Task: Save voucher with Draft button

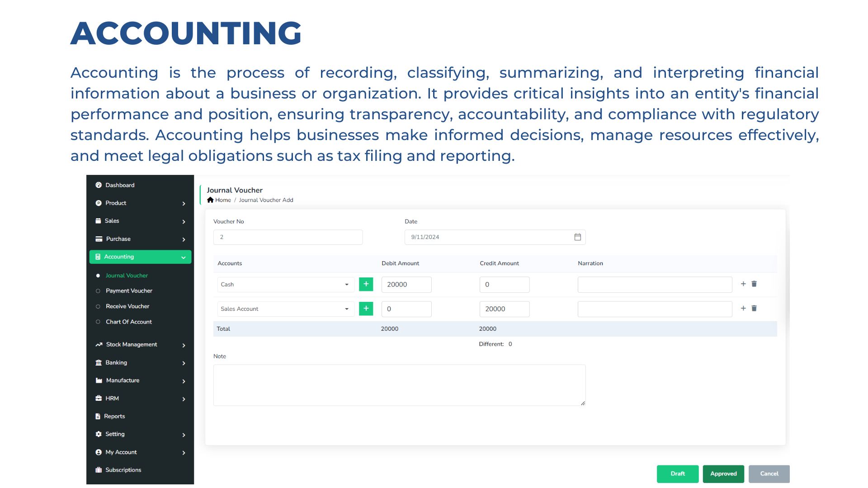Action: (678, 474)
